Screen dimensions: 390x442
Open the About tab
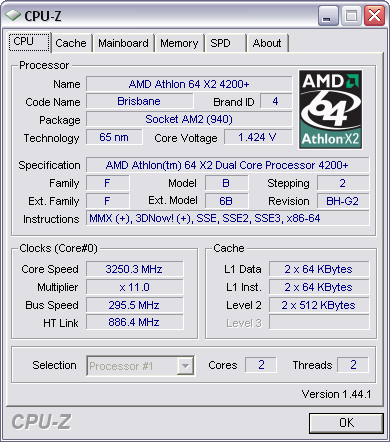(267, 43)
